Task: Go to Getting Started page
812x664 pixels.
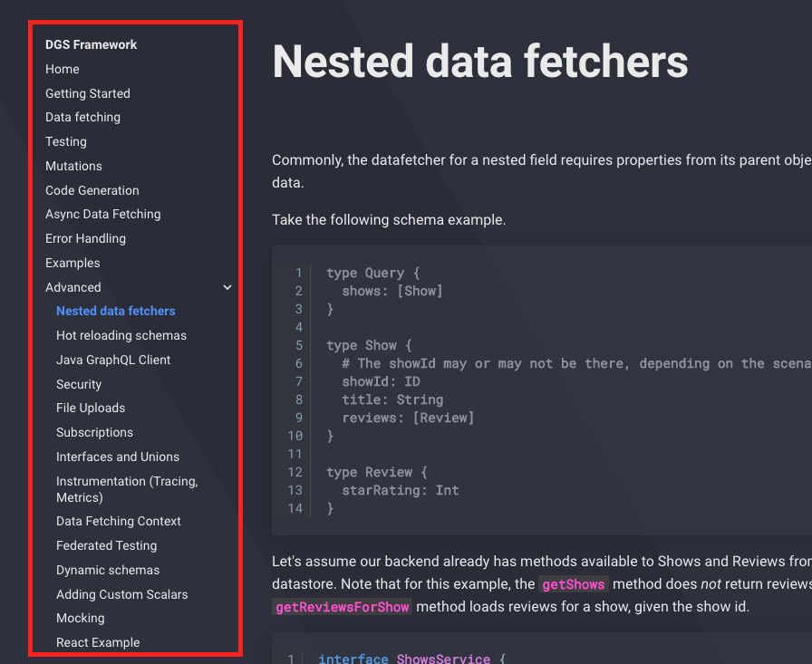Action: 88,93
